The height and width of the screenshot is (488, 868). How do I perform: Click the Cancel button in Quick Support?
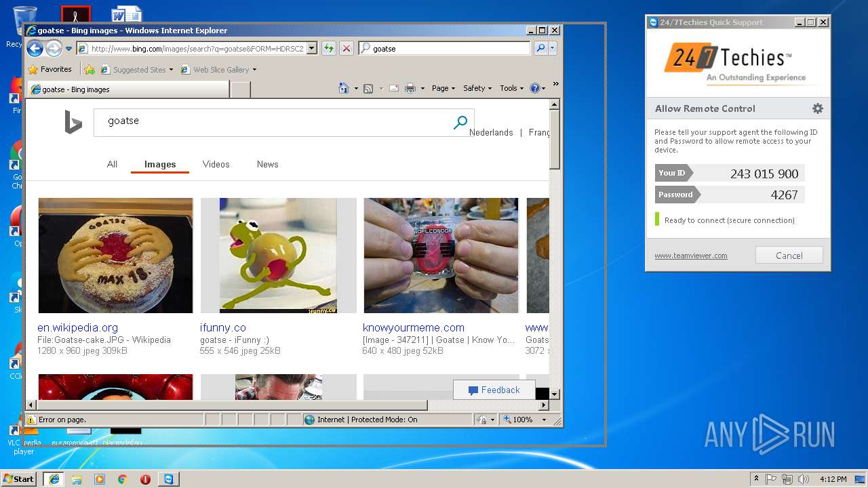[x=789, y=256]
